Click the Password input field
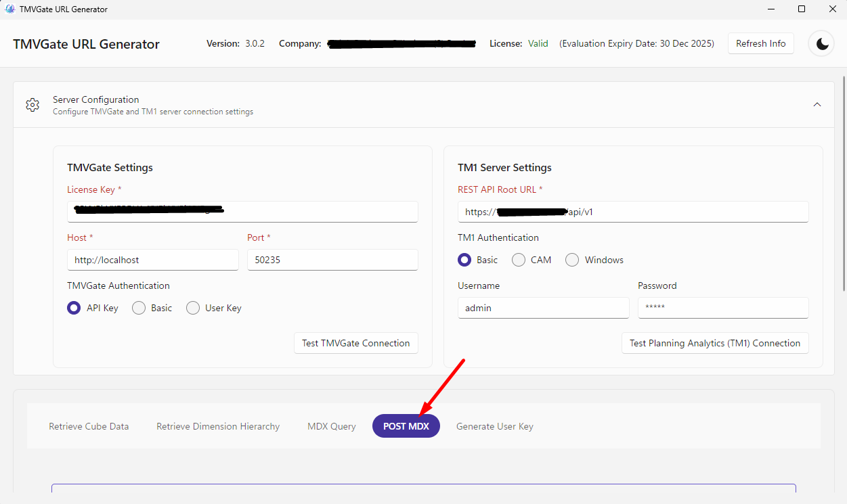The height and width of the screenshot is (504, 847). (x=723, y=307)
